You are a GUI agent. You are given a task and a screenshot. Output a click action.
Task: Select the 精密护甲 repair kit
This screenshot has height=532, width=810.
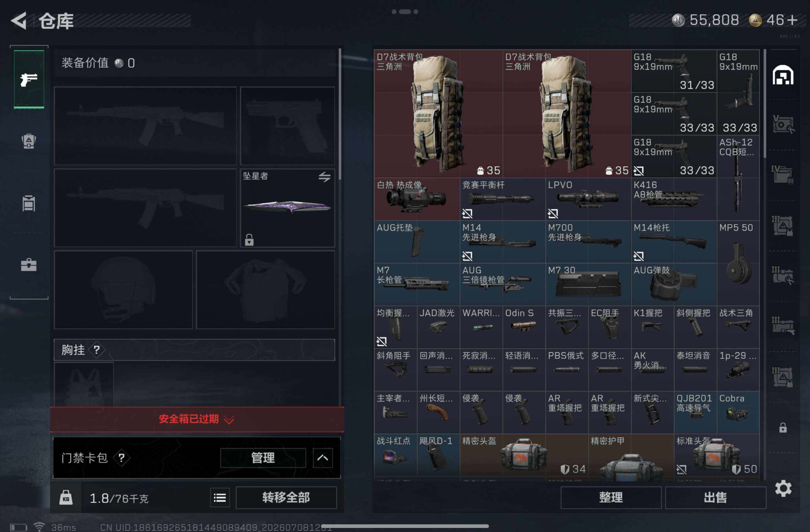point(631,457)
